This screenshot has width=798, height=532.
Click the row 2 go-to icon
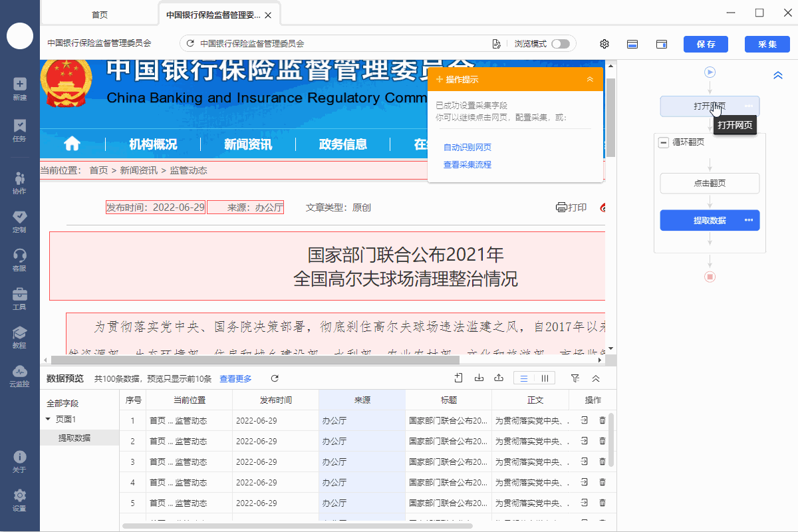[x=584, y=441]
